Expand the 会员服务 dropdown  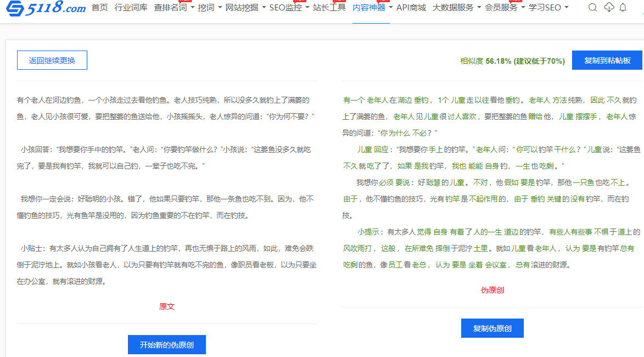[x=505, y=8]
